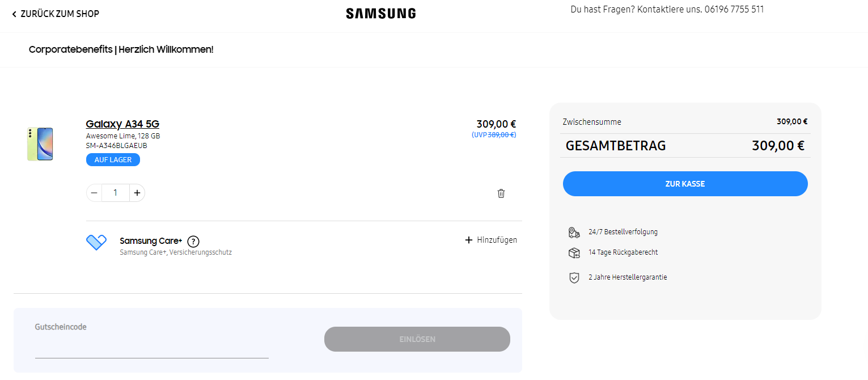868x380 pixels.
Task: Click the back arrow beside Zurück zum Shop
Action: coord(14,14)
